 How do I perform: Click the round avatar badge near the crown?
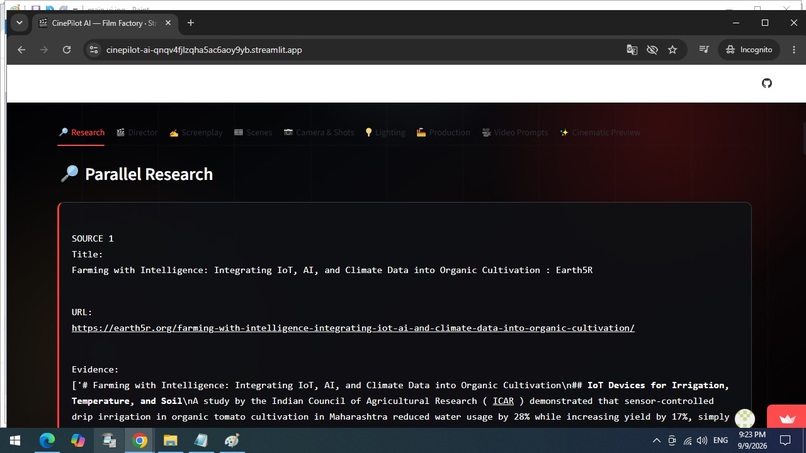coord(745,419)
